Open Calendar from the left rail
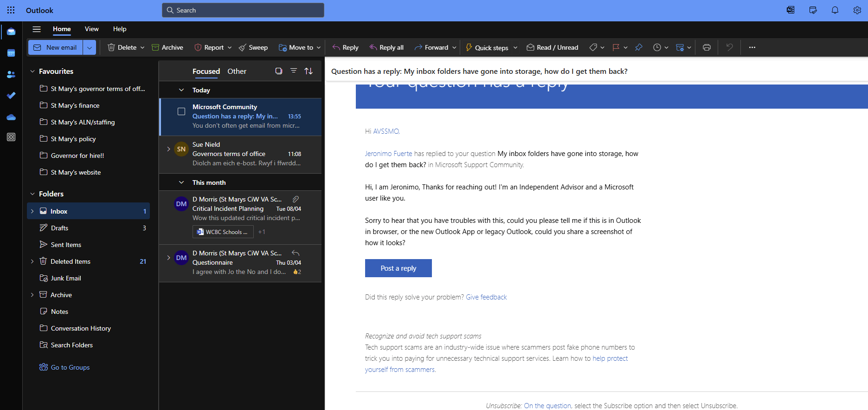This screenshot has height=410, width=868. [x=11, y=53]
